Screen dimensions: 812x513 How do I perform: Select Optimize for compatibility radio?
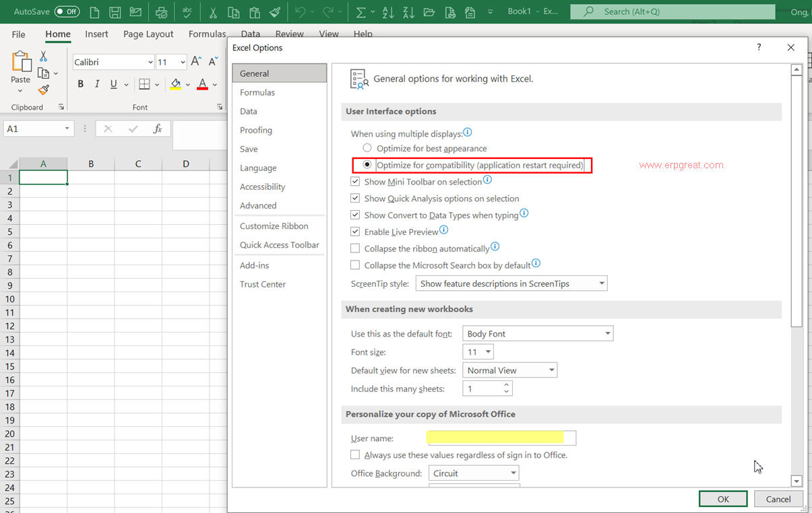(367, 165)
